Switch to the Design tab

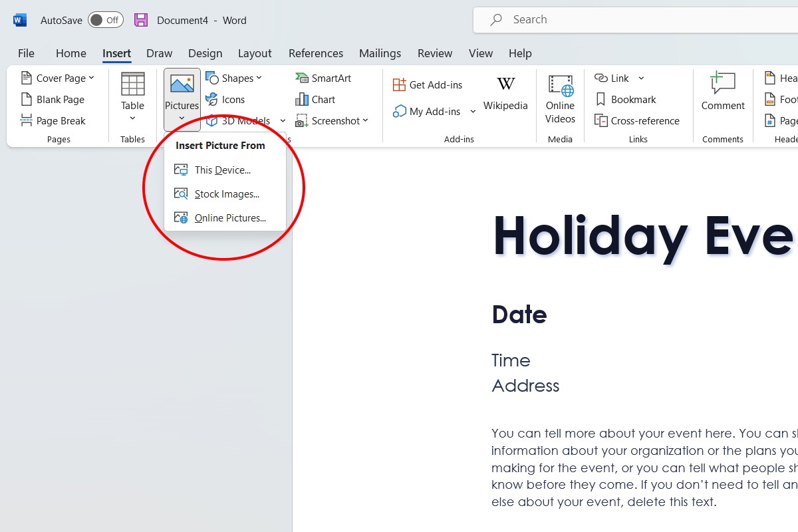point(205,53)
